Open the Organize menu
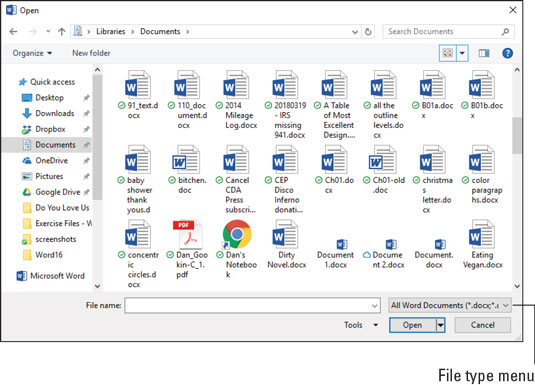 tap(32, 53)
